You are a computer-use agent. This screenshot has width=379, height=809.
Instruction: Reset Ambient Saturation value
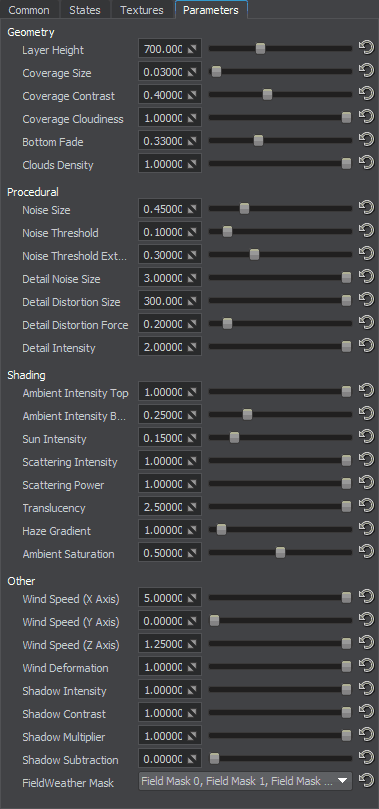click(366, 553)
